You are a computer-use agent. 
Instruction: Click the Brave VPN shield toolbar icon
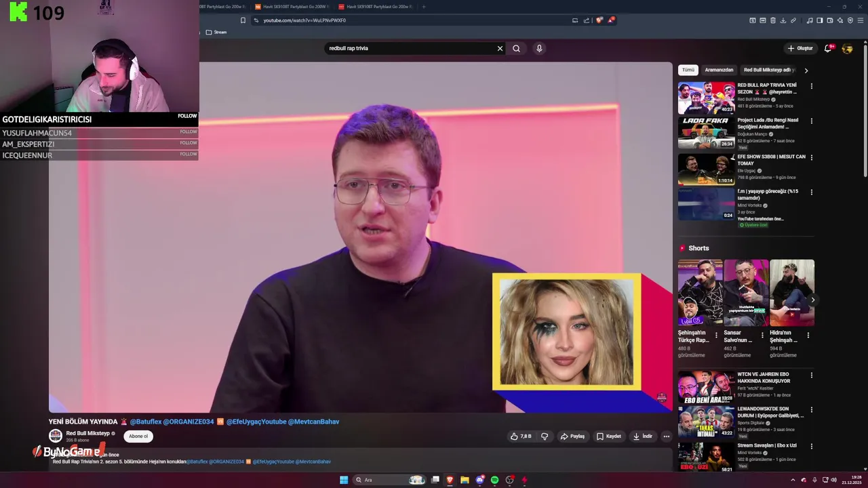[x=850, y=20]
